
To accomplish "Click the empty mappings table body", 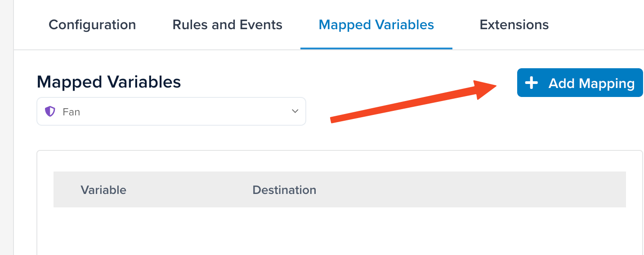I will [x=340, y=231].
